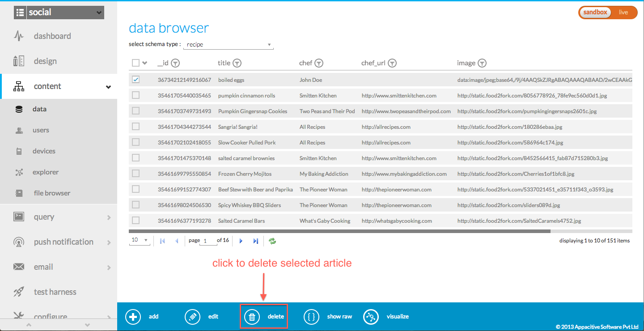Filter the __id column
Viewport: 644px width, 331px height.
(x=175, y=63)
